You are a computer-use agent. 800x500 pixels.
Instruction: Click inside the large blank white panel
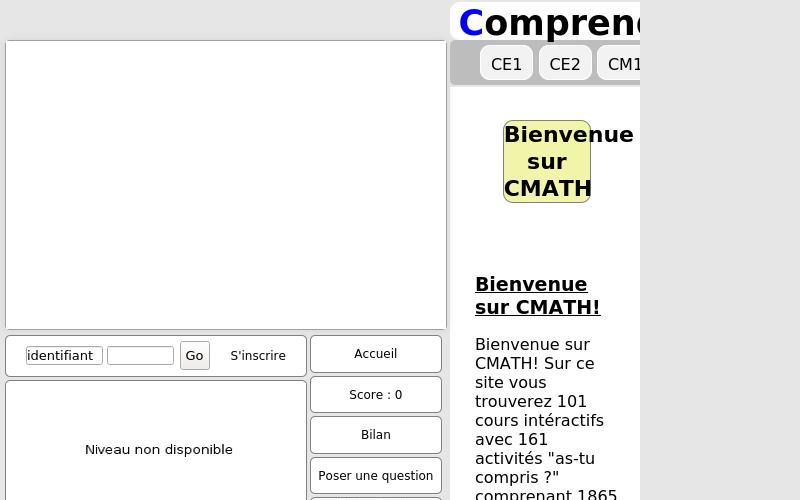pyautogui.click(x=226, y=185)
